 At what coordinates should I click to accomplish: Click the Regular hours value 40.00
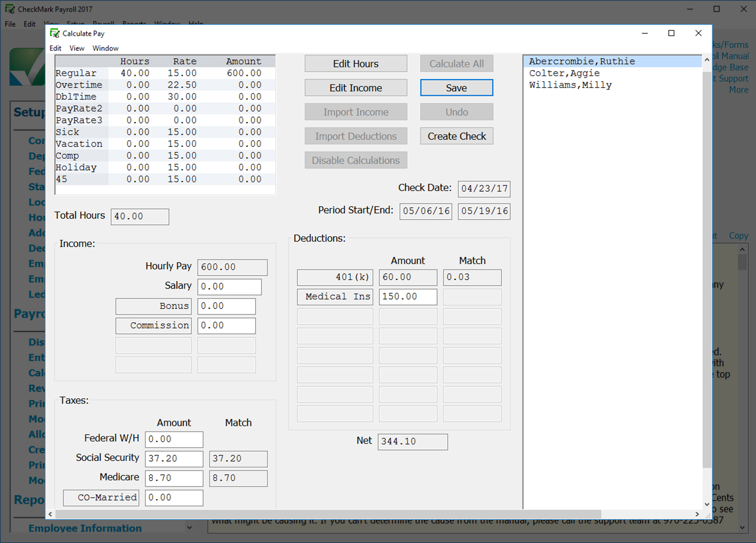135,73
